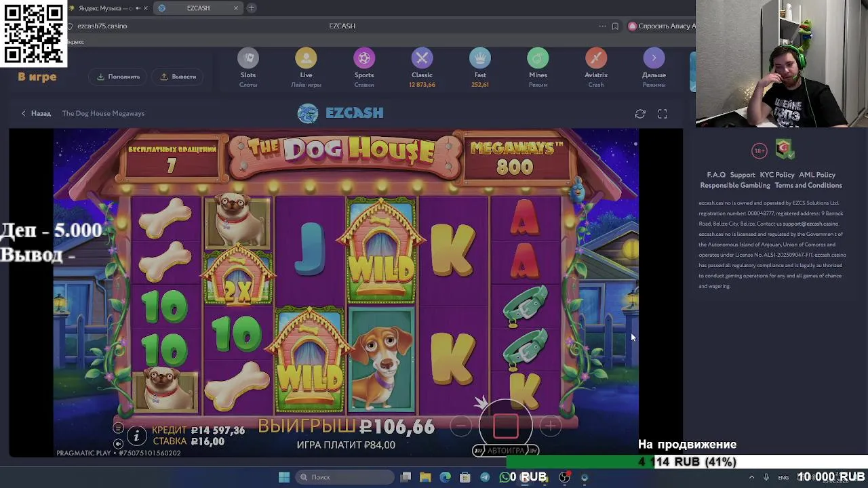Open the slot info button

coord(136,436)
